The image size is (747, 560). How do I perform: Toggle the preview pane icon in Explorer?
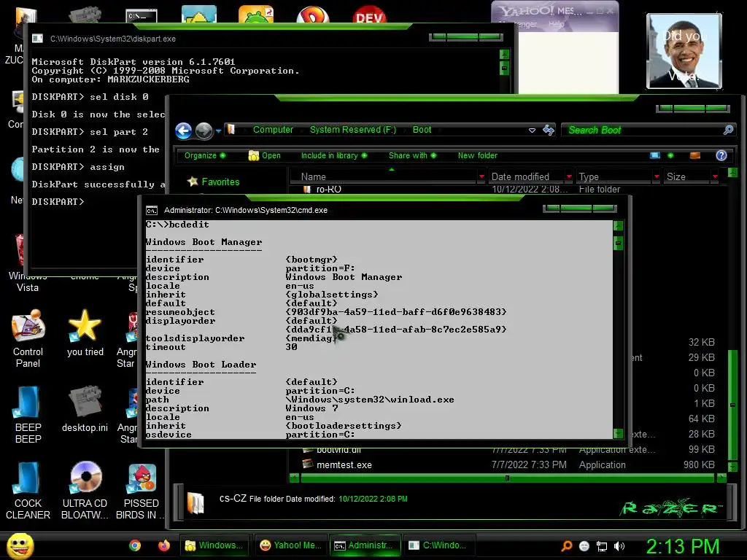[695, 156]
